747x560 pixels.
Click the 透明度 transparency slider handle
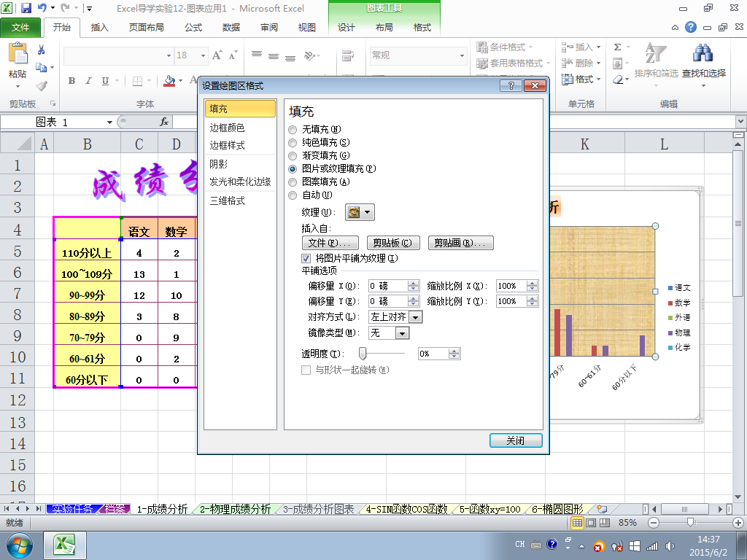tap(363, 354)
